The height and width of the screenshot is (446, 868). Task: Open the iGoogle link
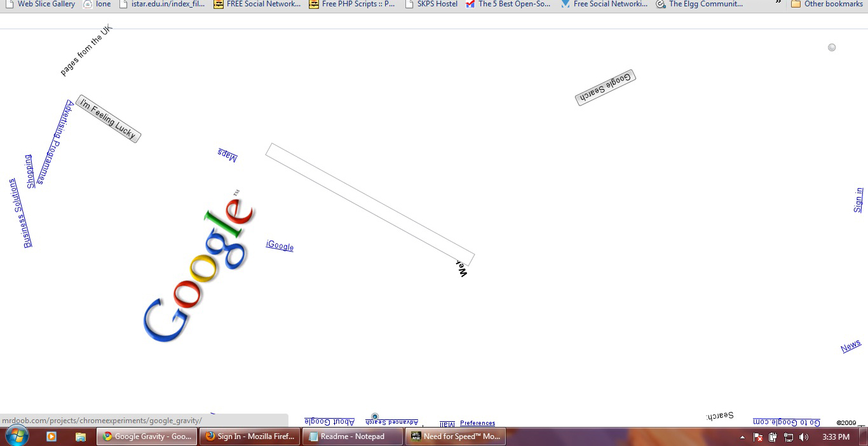(280, 246)
